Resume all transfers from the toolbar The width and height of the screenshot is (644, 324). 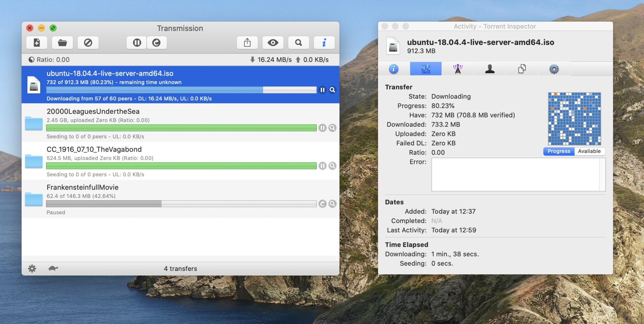click(x=156, y=42)
